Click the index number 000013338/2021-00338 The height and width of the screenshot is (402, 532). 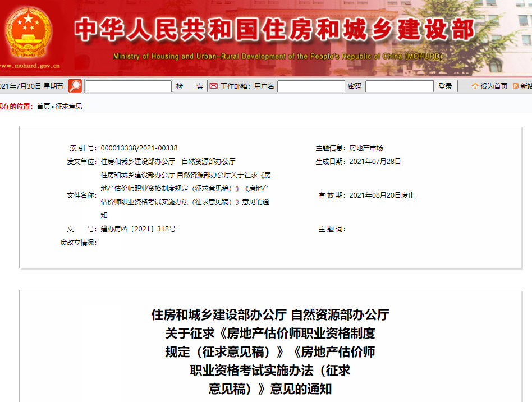[139, 148]
